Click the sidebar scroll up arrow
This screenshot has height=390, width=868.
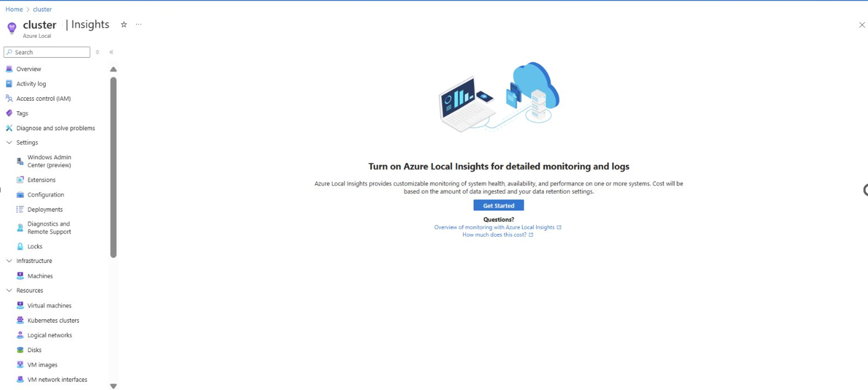pos(113,69)
